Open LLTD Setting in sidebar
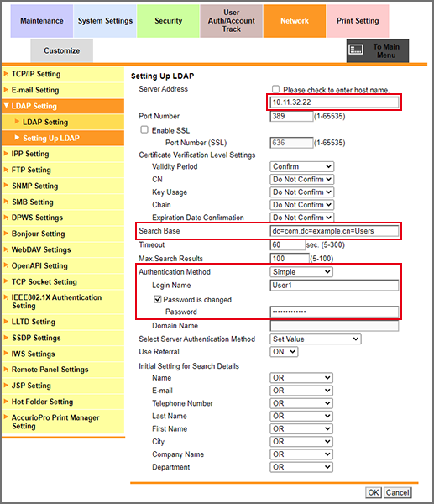This screenshot has width=434, height=504. click(63, 322)
